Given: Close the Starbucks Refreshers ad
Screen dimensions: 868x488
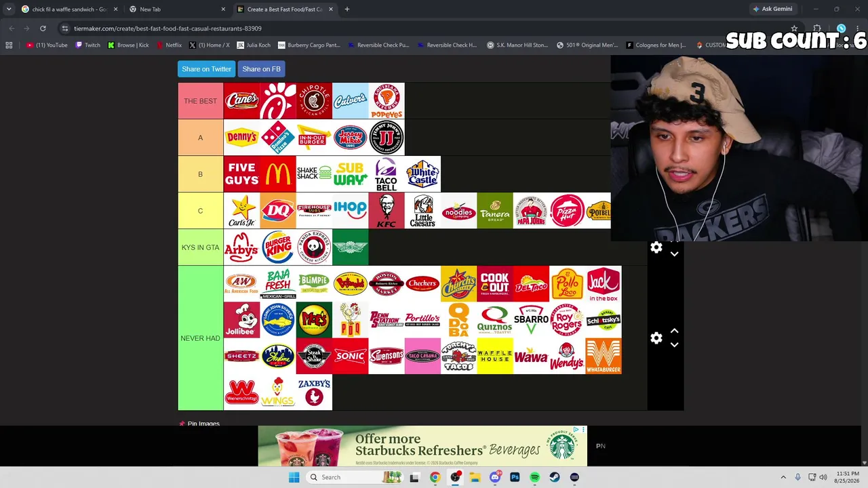Looking at the screenshot, I should (x=583, y=430).
